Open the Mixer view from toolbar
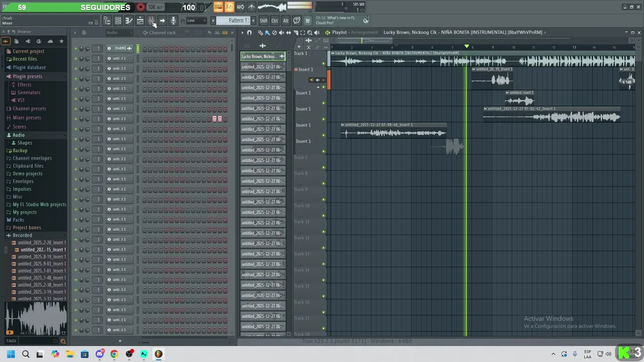 pos(151,21)
